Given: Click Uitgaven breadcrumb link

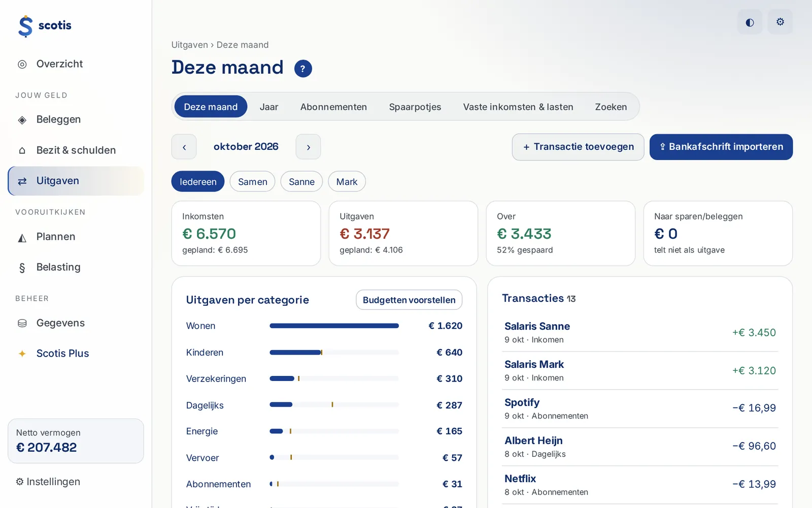Looking at the screenshot, I should (x=190, y=45).
